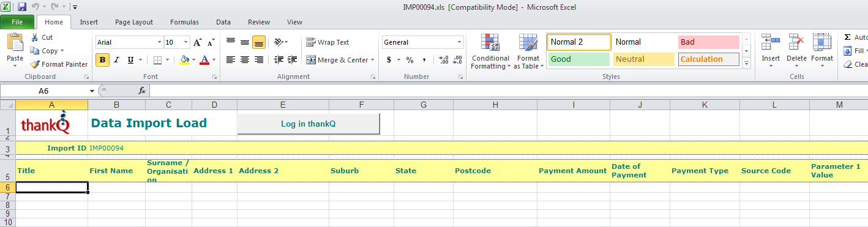868x227 pixels.
Task: Click the fx Insert Function icon
Action: 141,91
